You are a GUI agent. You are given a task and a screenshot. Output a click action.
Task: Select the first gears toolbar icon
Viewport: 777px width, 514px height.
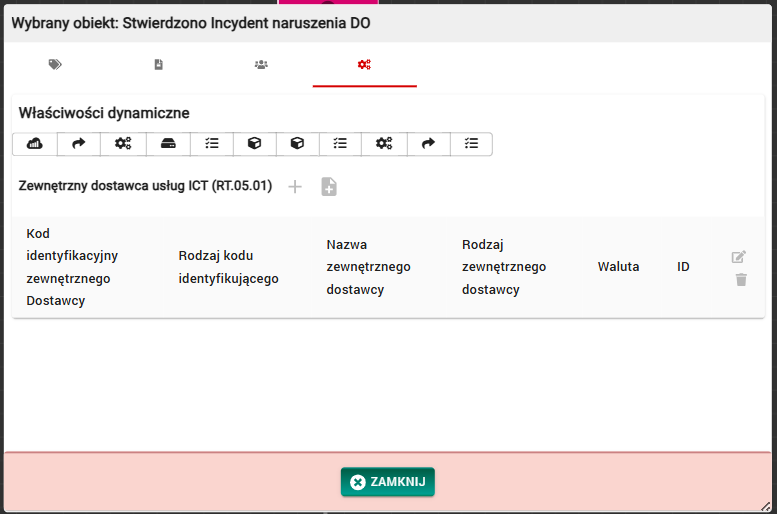coord(122,144)
